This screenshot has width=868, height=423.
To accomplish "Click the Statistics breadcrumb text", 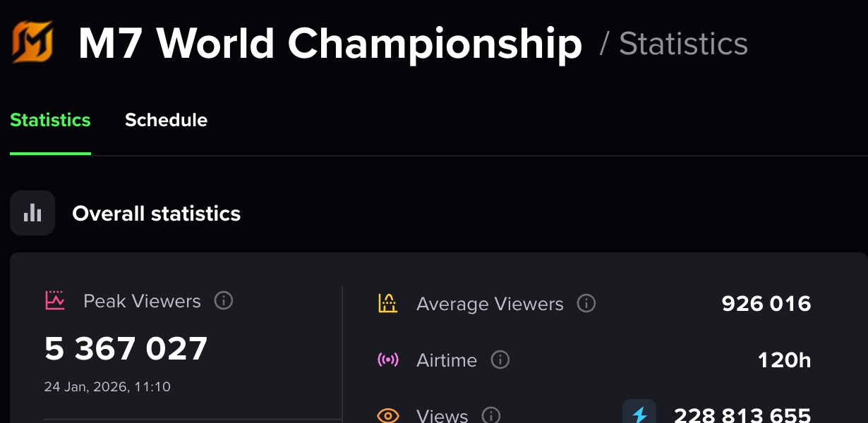I will 682,44.
